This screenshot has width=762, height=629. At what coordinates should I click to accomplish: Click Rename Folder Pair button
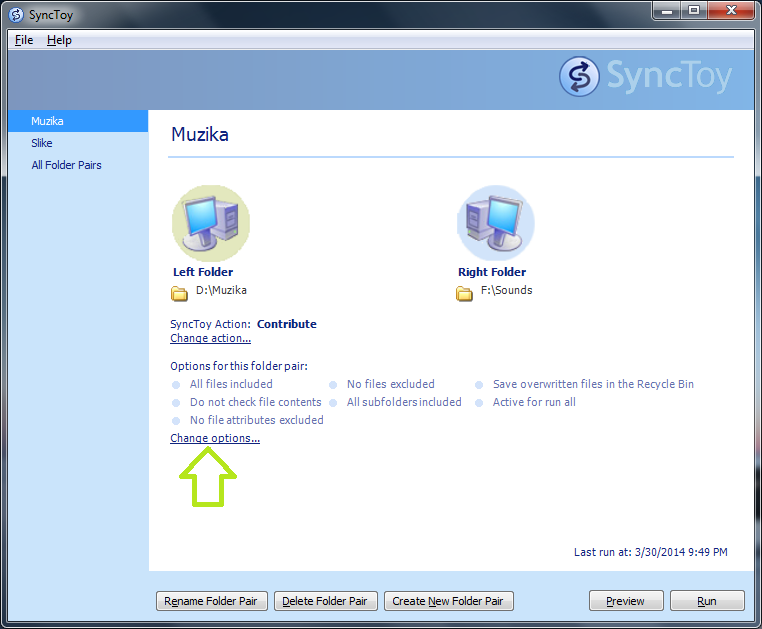[211, 601]
